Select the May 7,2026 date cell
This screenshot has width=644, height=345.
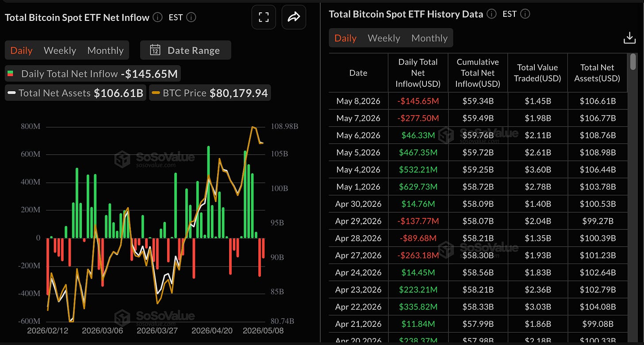click(358, 118)
